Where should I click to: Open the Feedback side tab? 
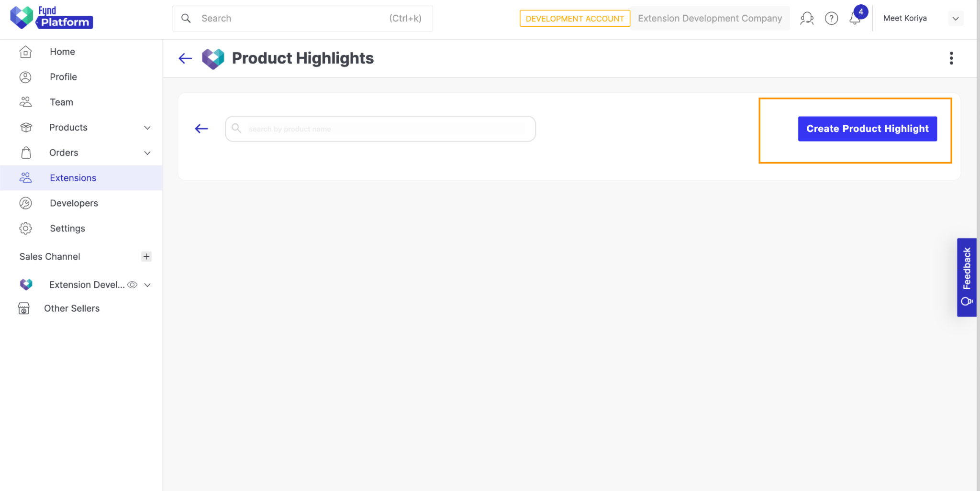pos(967,277)
